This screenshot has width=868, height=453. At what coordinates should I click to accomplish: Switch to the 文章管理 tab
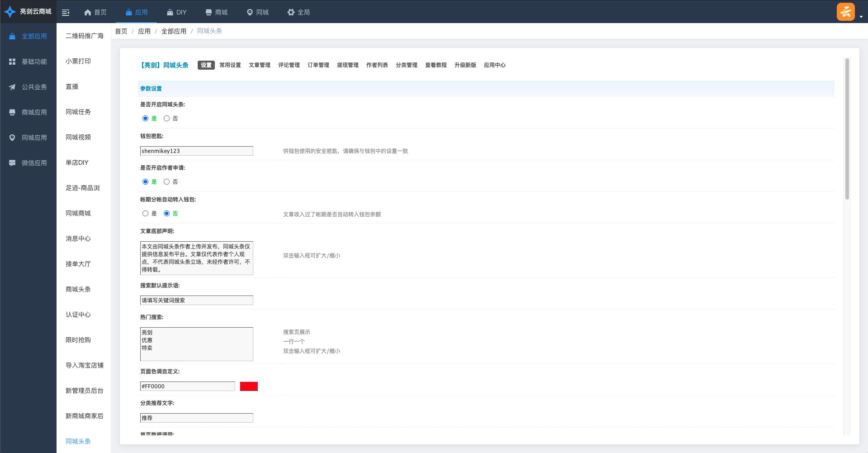259,65
